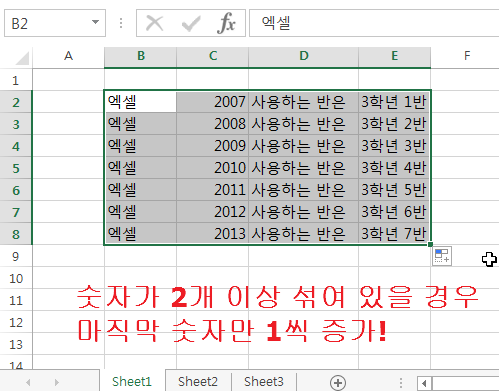The height and width of the screenshot is (391, 499).
Task: Click the fill handle at selection corner
Action: pyautogui.click(x=430, y=244)
